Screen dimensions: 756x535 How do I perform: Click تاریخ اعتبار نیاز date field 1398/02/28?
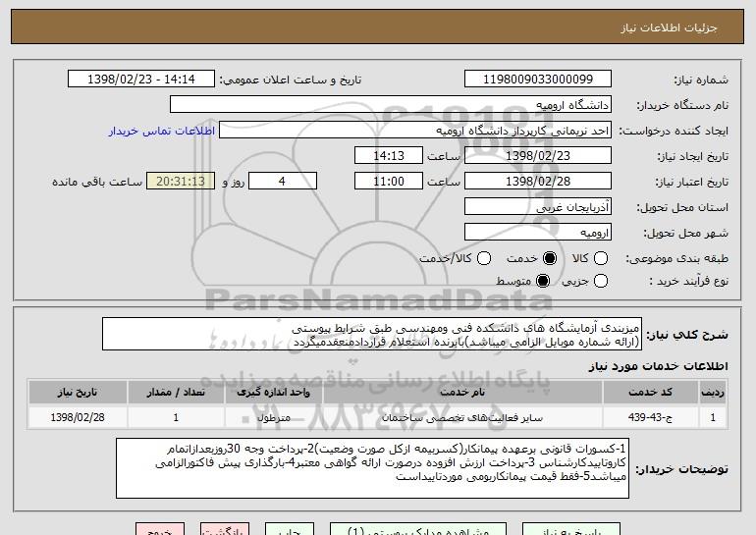click(x=538, y=182)
